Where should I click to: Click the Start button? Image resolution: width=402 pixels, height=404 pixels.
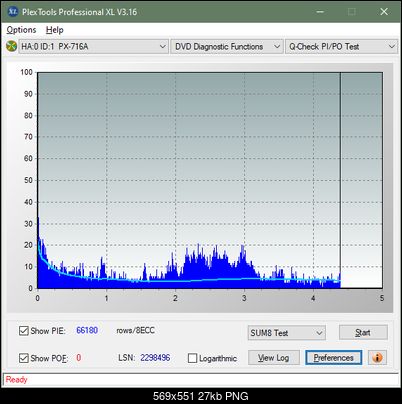tap(363, 332)
